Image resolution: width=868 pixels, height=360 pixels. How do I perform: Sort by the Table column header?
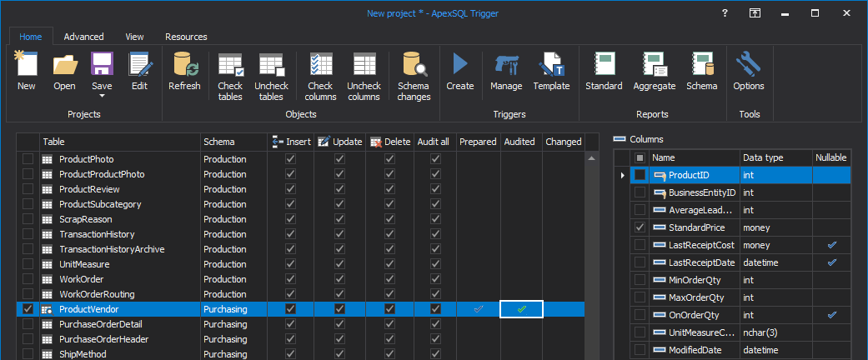(119, 142)
